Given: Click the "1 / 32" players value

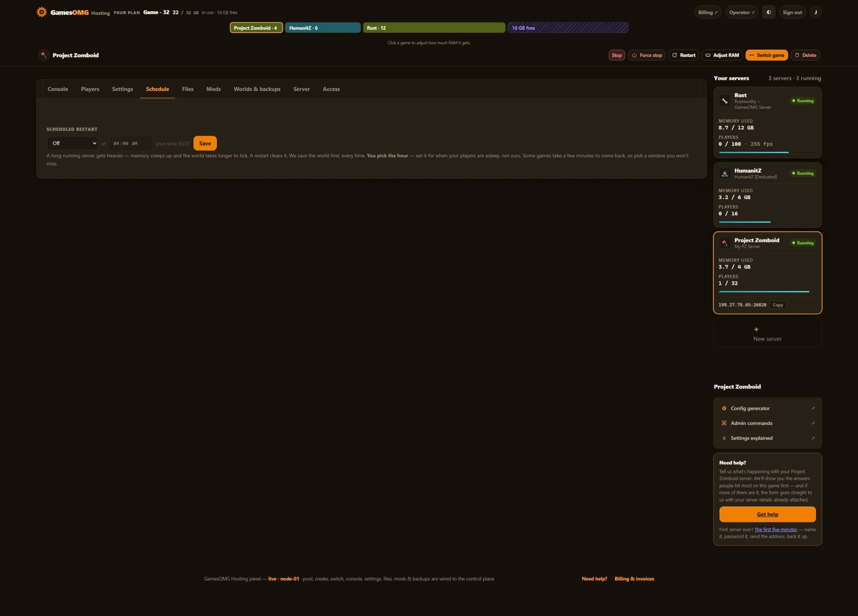Looking at the screenshot, I should click(728, 283).
